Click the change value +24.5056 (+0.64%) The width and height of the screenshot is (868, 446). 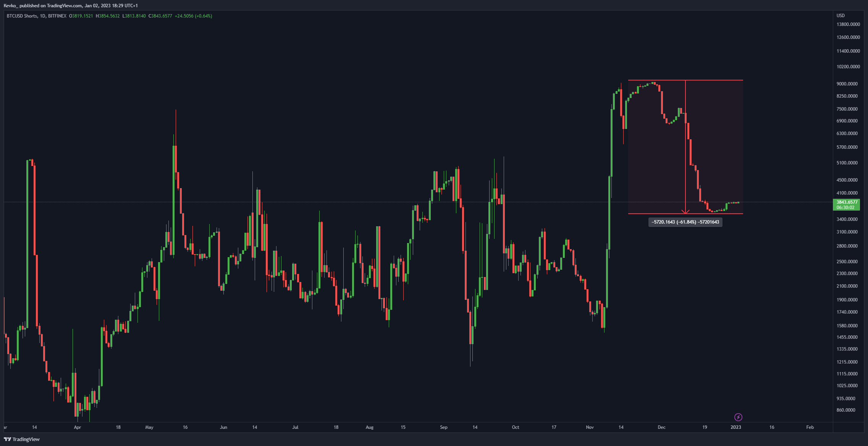click(x=194, y=16)
